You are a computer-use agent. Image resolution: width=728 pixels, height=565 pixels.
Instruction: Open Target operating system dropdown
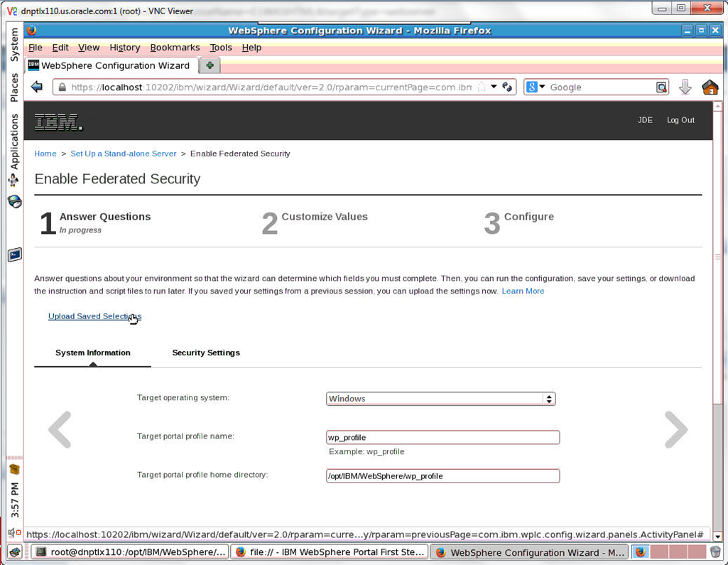(440, 399)
